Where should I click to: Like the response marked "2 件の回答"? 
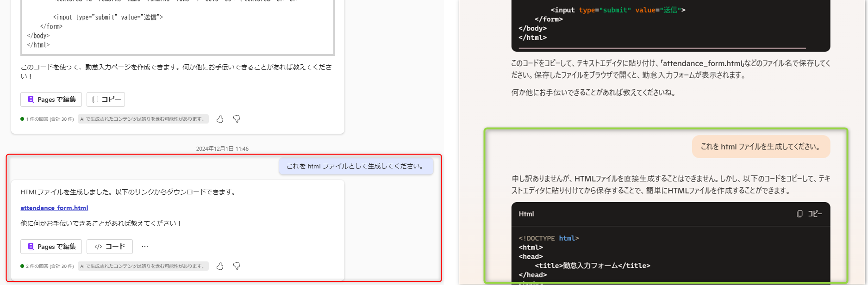click(x=220, y=266)
